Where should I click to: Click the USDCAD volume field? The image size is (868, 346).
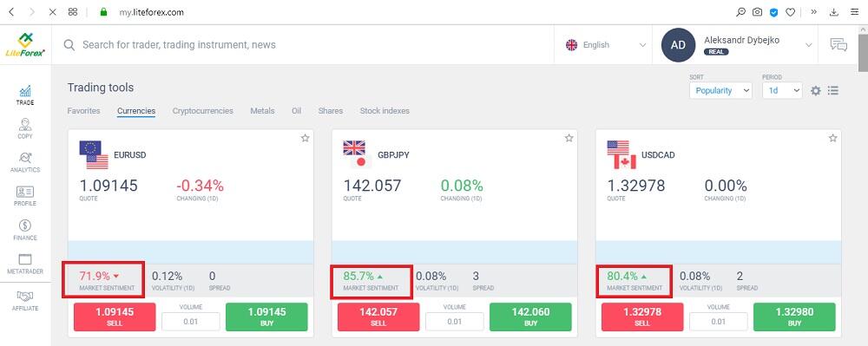click(x=719, y=322)
